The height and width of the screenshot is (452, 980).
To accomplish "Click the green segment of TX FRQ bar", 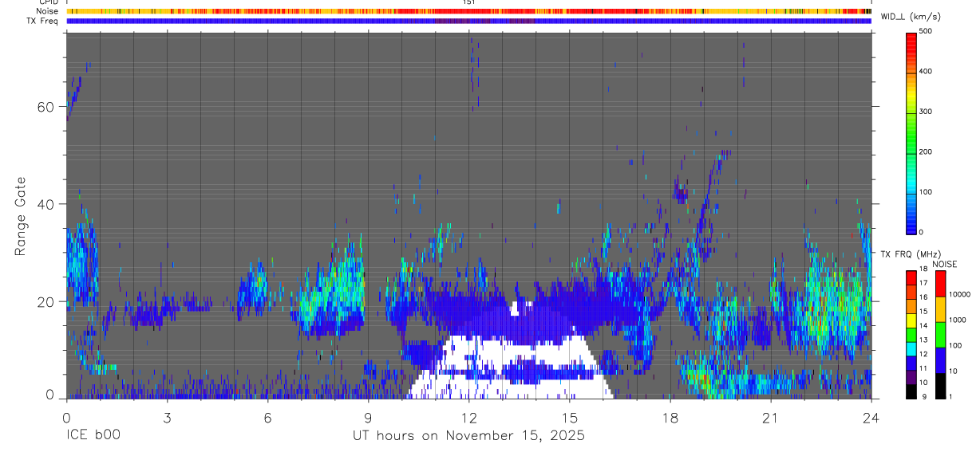I will point(911,335).
